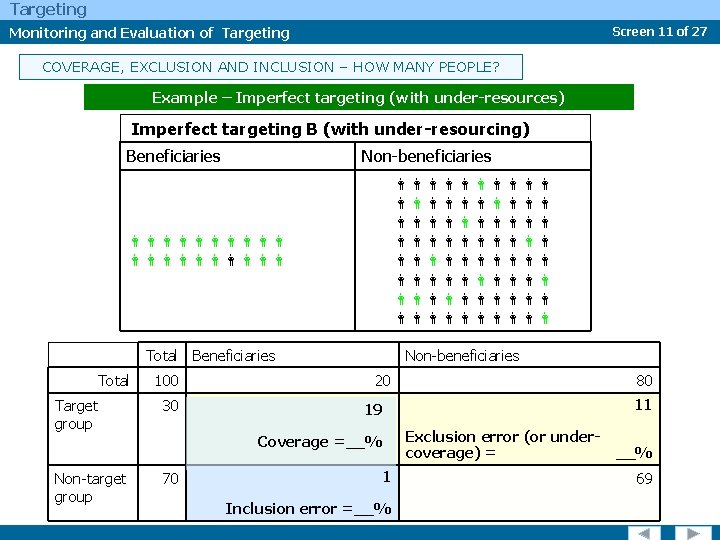This screenshot has height=540, width=720.
Task: Click 'Exclusion error (or under-coverage) =' text
Action: [502, 444]
